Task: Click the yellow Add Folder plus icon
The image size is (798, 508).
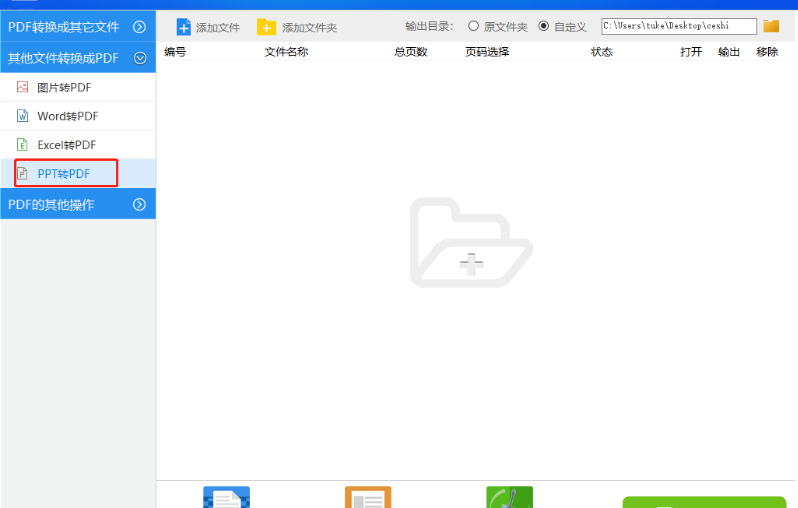Action: [x=266, y=27]
